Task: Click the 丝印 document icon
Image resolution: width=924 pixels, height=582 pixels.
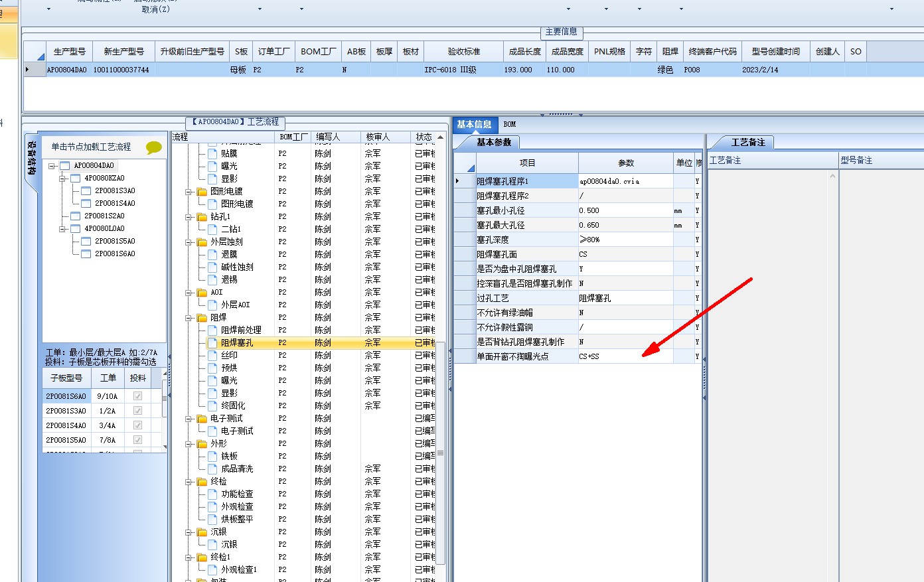Action: pyautogui.click(x=212, y=355)
